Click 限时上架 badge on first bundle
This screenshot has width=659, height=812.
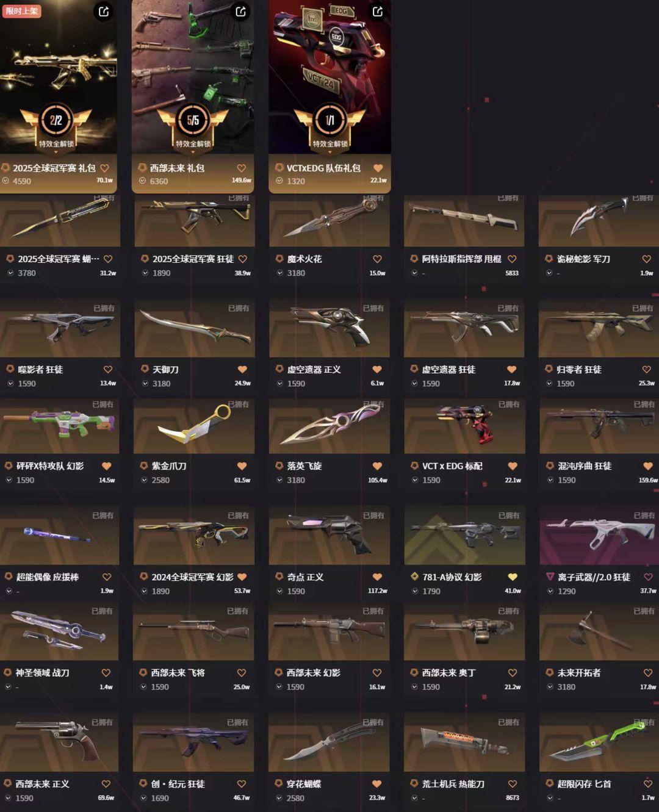21,11
